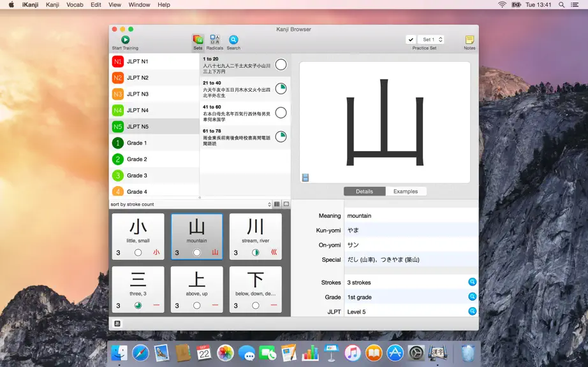Toggle progress circle for set 1 to 20
Screen dimensions: 588x367
[281, 64]
